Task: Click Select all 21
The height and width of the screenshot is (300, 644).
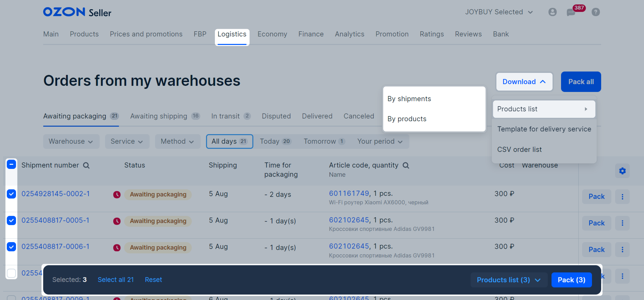Action: [x=116, y=280]
